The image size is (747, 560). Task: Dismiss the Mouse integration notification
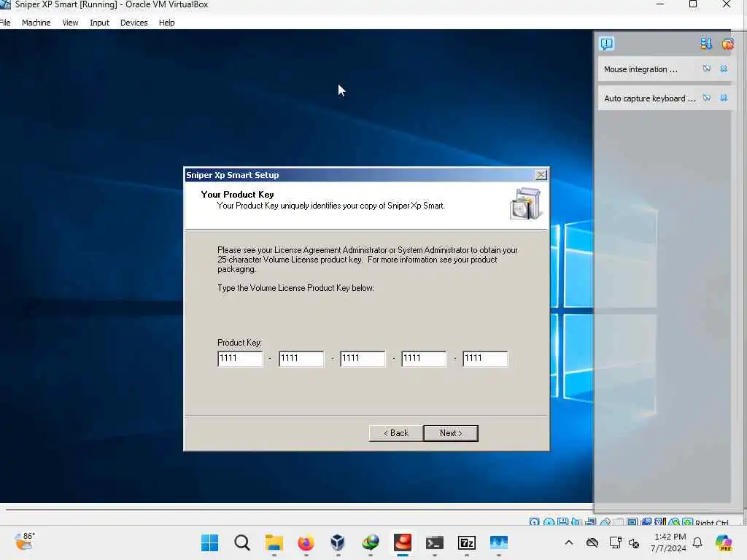point(724,69)
